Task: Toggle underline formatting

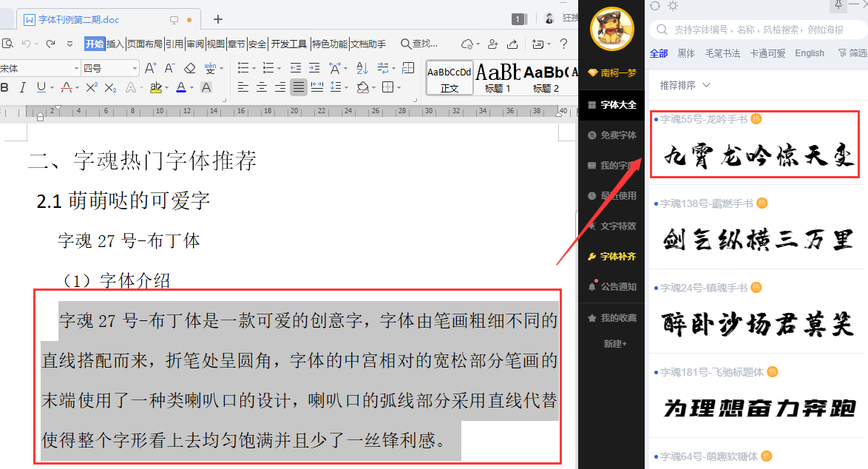Action: pyautogui.click(x=41, y=87)
